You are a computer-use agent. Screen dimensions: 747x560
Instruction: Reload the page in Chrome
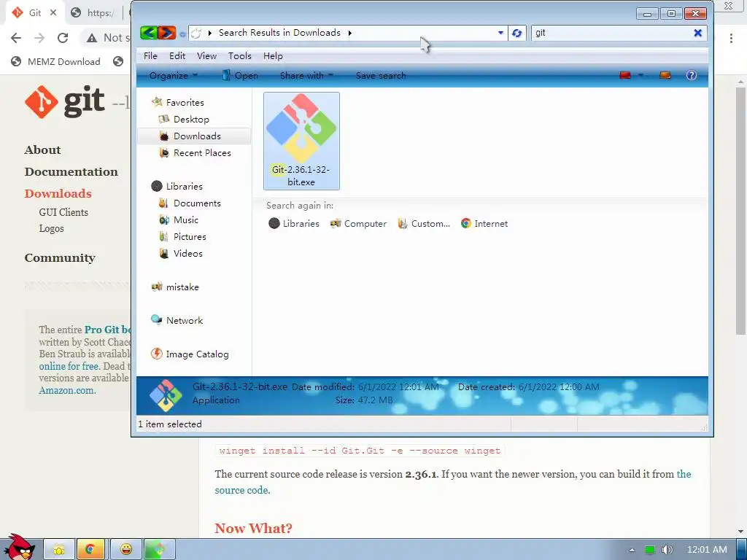click(x=63, y=38)
